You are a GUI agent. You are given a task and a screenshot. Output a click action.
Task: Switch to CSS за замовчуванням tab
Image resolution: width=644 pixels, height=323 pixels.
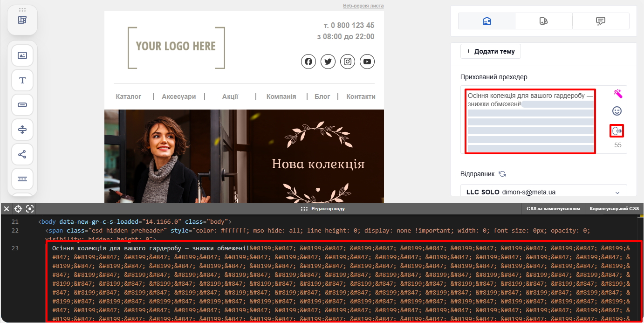click(553, 209)
